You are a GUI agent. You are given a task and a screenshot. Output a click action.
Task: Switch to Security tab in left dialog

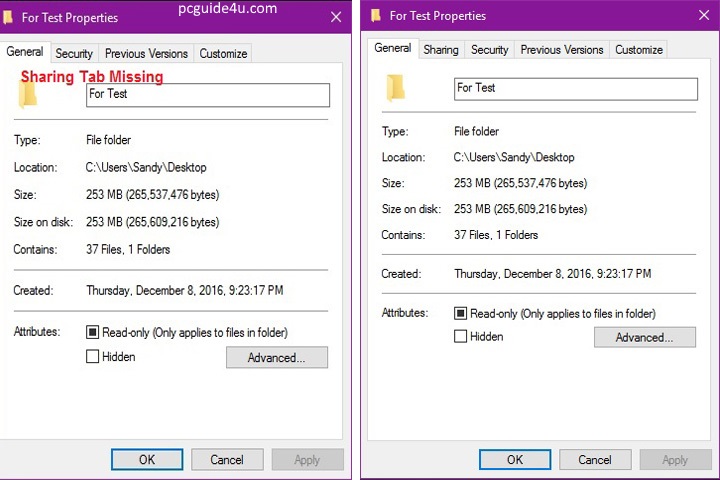[74, 54]
